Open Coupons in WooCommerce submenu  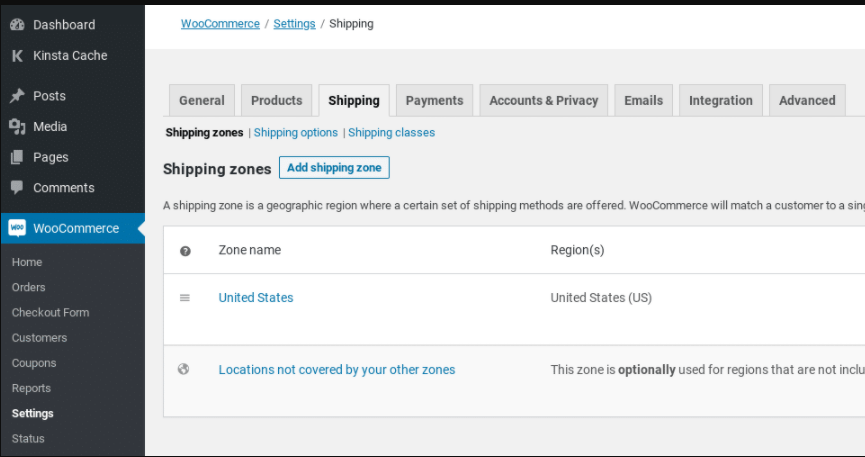click(x=34, y=363)
